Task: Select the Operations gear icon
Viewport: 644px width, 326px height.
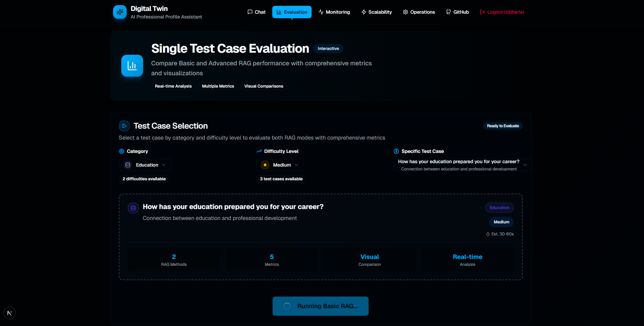Action: click(405, 12)
